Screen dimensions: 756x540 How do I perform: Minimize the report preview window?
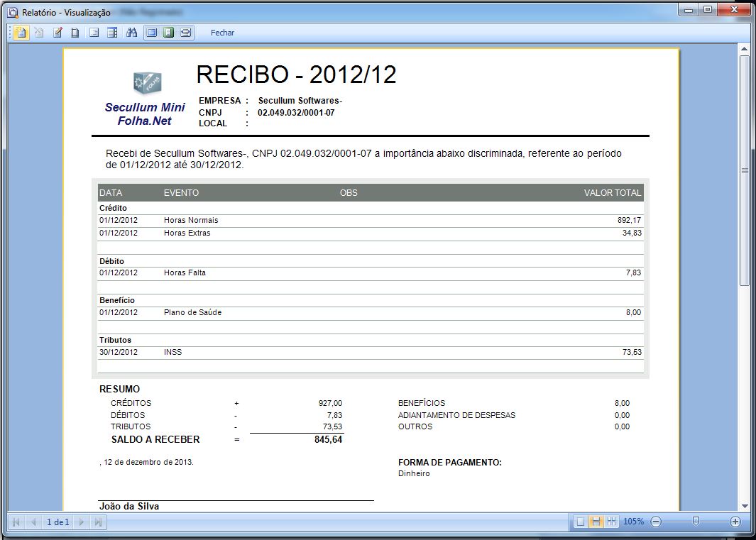tap(689, 10)
